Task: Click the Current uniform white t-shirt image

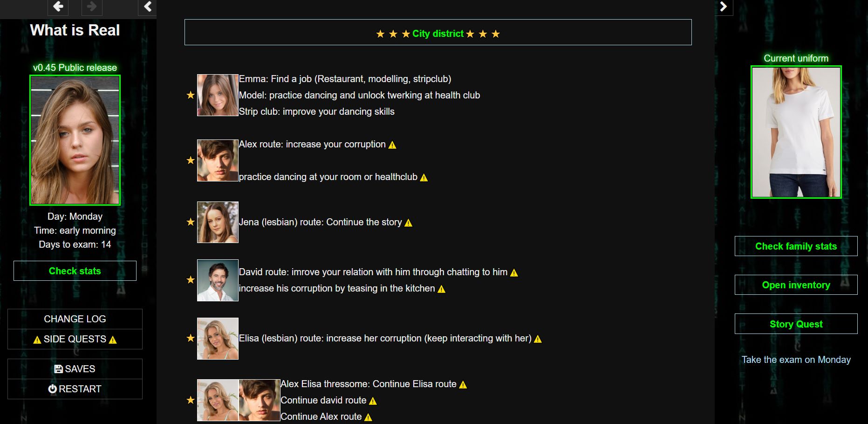Action: click(796, 132)
